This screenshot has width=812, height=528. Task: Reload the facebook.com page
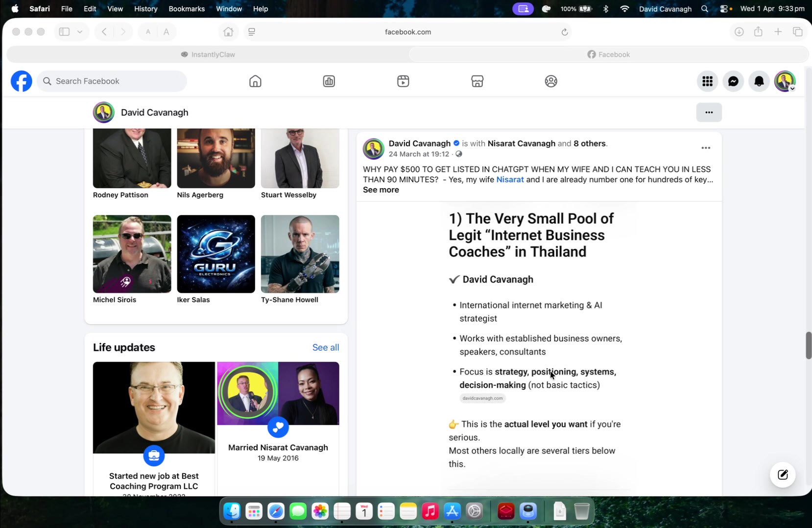pos(565,32)
